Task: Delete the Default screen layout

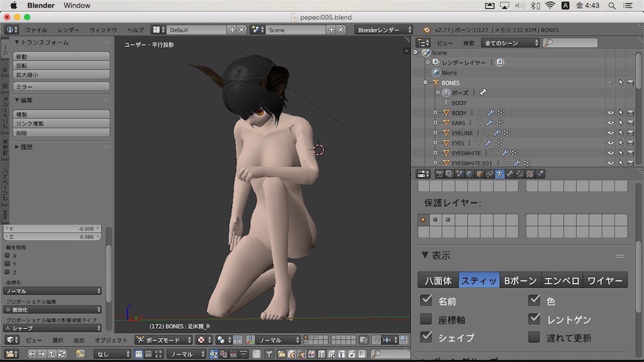Action: tap(242, 30)
